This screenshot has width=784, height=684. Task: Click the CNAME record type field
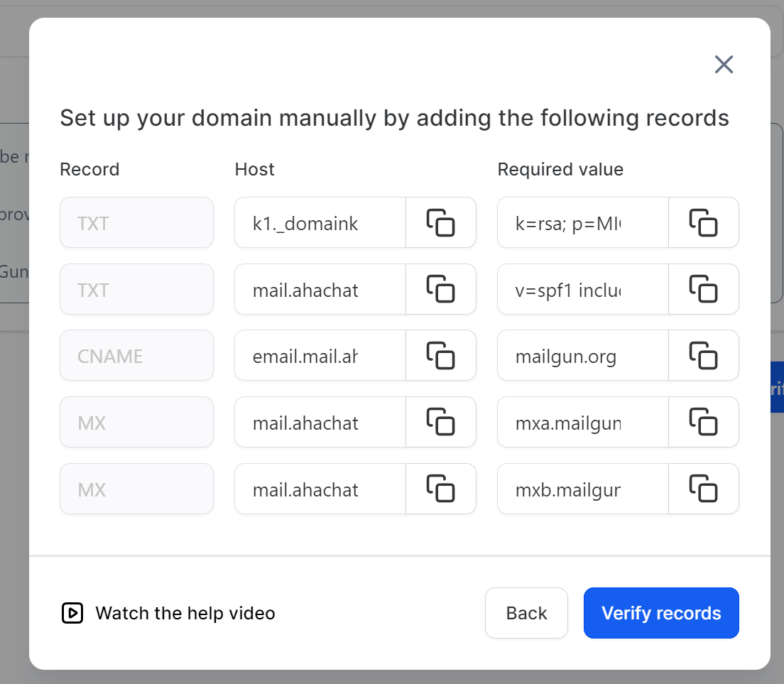[136, 356]
